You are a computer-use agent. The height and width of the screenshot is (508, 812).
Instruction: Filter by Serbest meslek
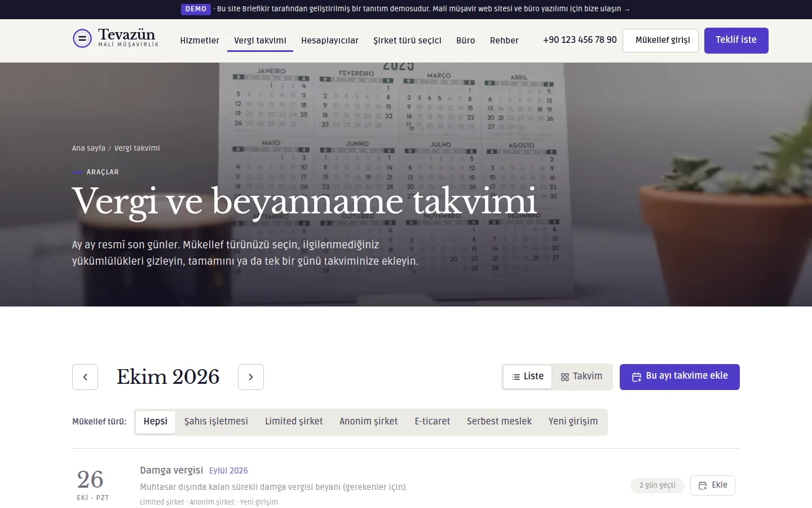499,422
